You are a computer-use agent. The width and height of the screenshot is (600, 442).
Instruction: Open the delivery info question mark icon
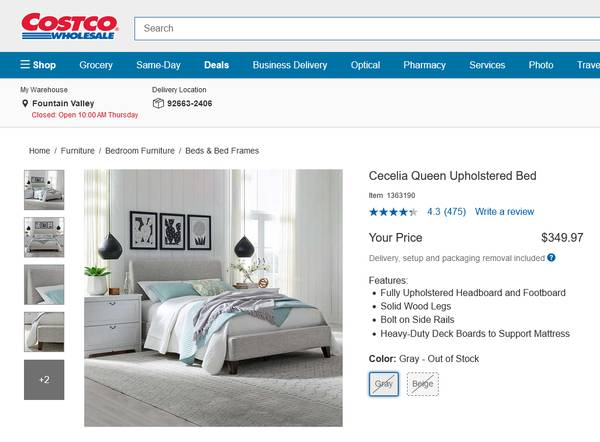(x=551, y=258)
